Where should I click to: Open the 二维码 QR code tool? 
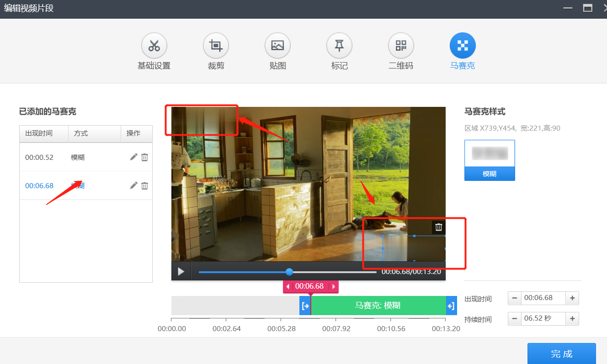click(401, 46)
